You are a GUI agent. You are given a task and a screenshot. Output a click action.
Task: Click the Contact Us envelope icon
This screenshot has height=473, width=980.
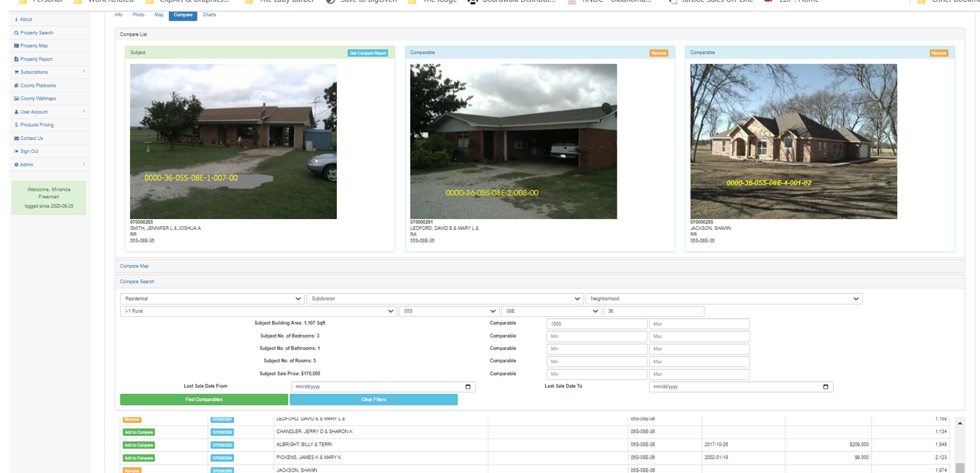tap(16, 138)
